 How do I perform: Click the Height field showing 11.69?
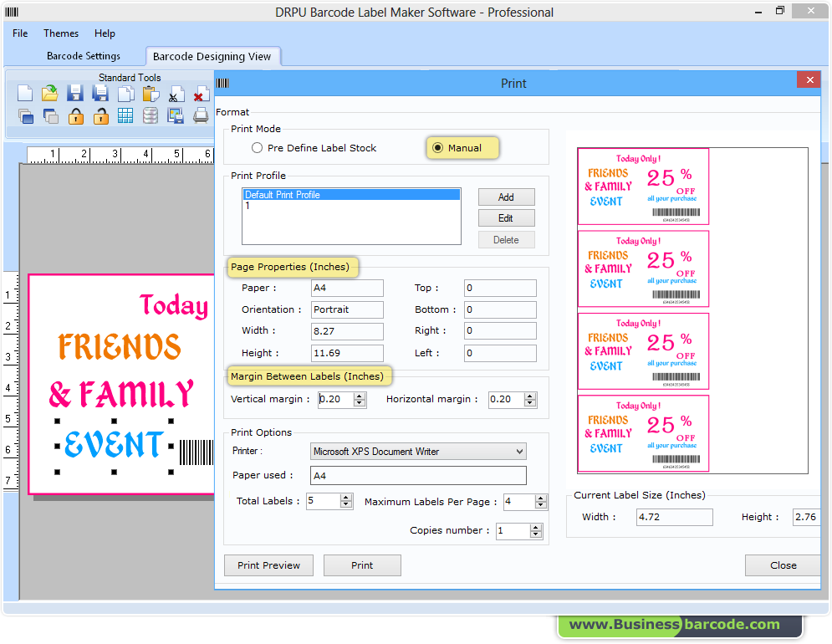(347, 353)
